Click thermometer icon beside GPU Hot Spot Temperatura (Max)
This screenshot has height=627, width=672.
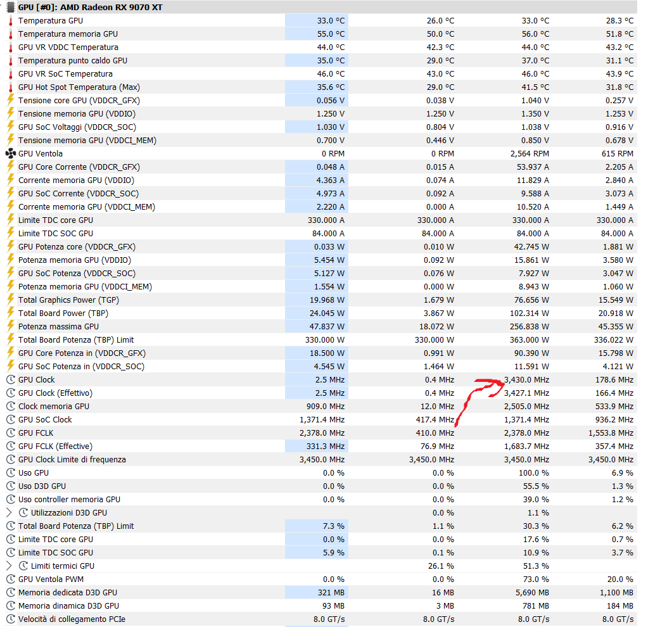click(x=11, y=87)
